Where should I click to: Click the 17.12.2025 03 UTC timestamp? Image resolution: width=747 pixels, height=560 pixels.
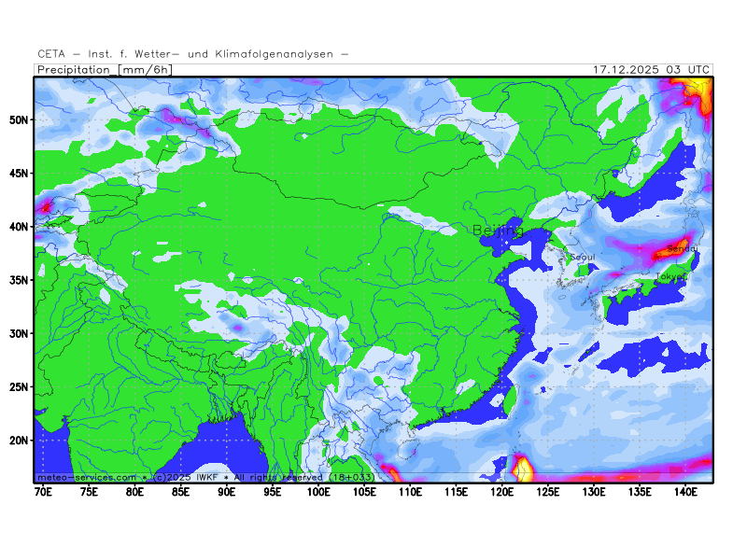pos(652,70)
